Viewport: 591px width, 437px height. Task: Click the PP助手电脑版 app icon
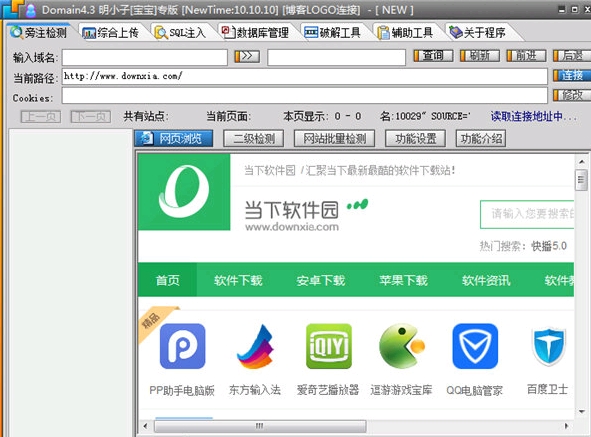(182, 346)
